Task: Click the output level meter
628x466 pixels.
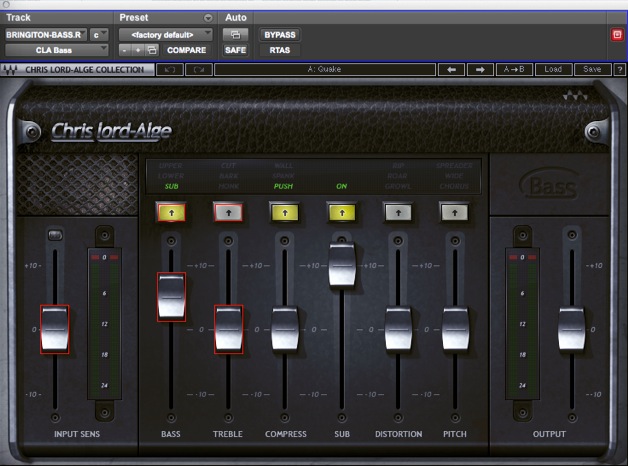Action: [x=522, y=323]
